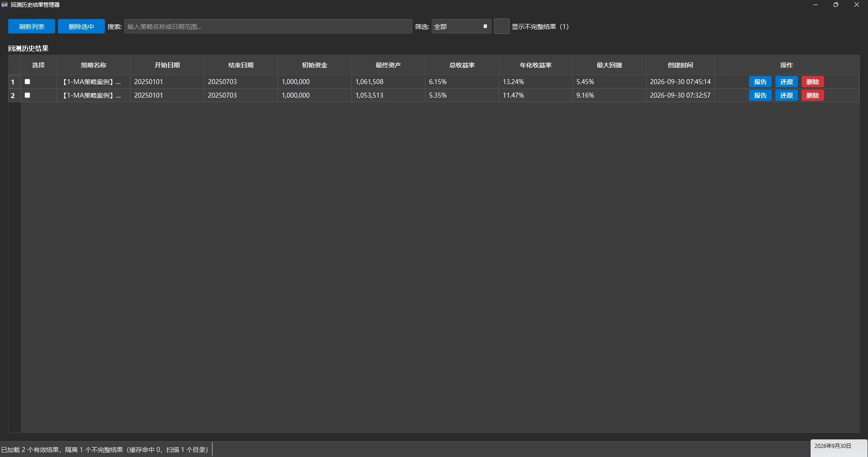Check the selection box in row 2
The height and width of the screenshot is (457, 868).
click(27, 95)
